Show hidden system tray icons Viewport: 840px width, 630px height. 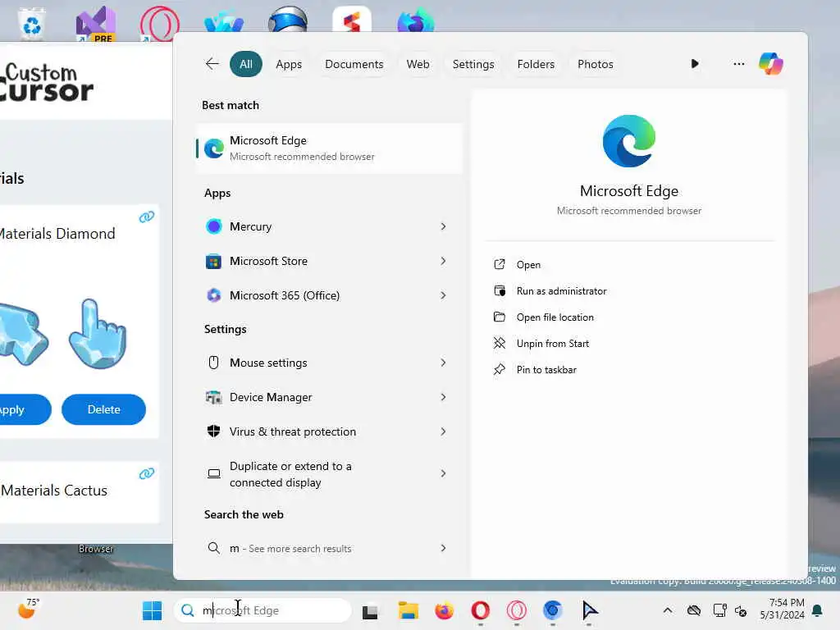point(668,610)
